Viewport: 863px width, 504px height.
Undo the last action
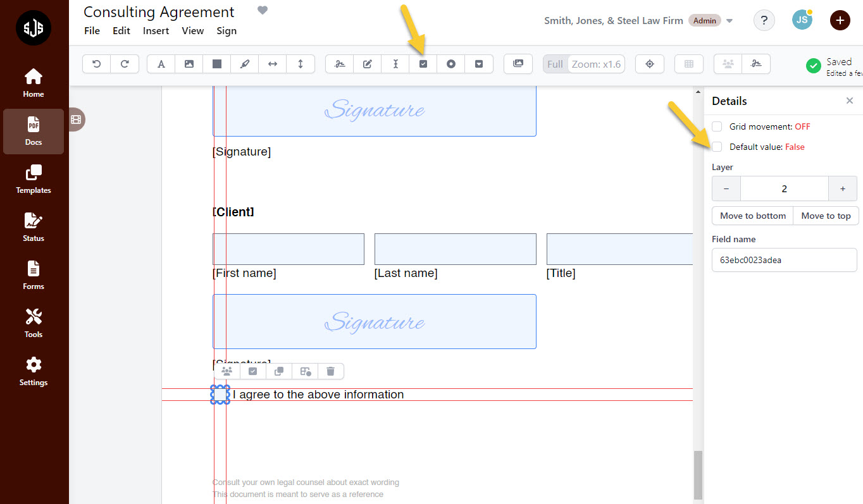pos(97,64)
